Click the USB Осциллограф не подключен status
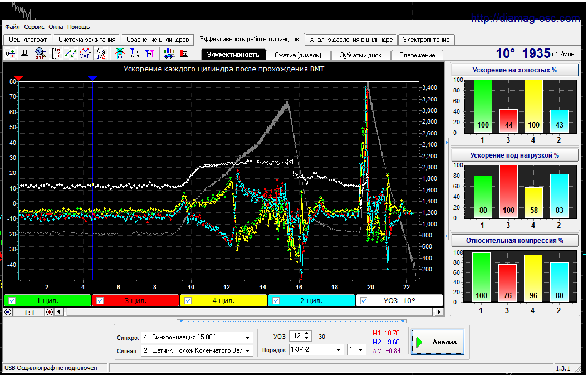The image size is (588, 375). click(x=51, y=368)
